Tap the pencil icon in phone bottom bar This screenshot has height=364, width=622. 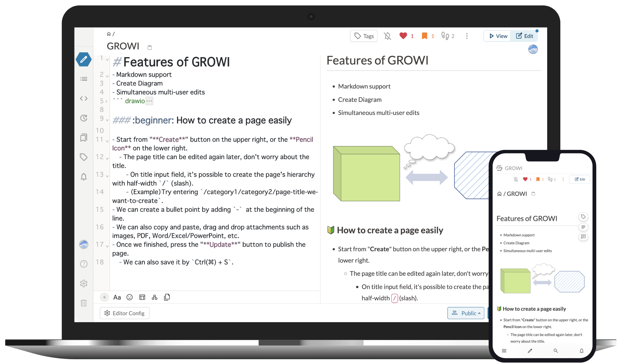530,351
